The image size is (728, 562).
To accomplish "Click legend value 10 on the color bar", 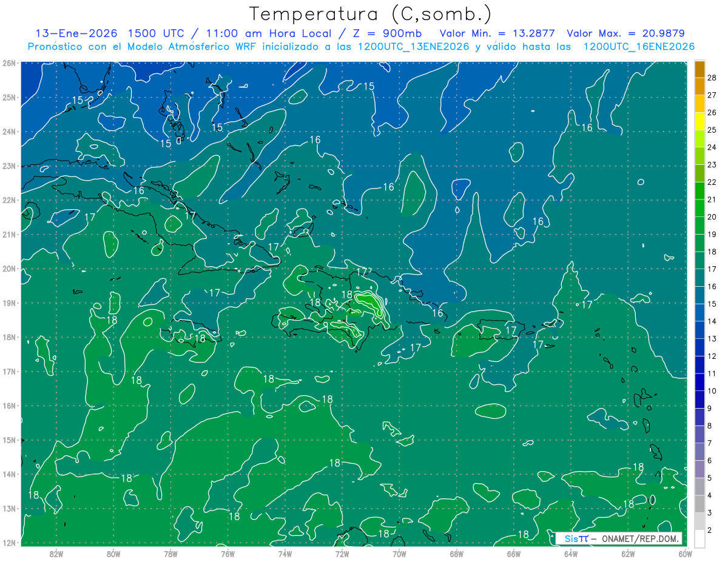I will [712, 391].
